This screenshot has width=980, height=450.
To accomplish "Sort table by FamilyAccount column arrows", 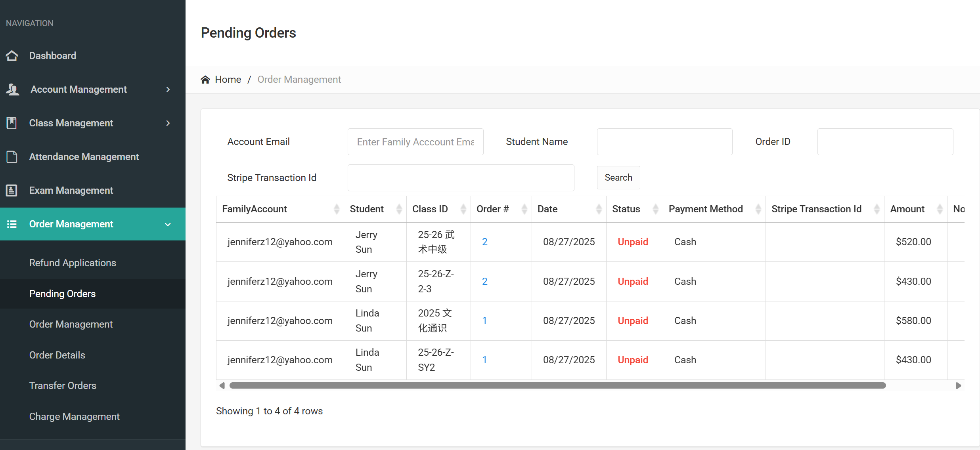I will click(x=336, y=209).
